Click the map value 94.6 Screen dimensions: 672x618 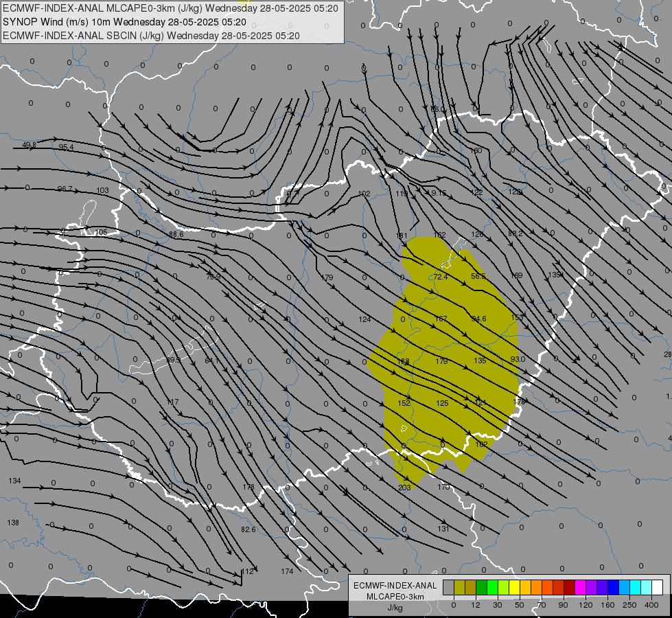[x=478, y=319]
